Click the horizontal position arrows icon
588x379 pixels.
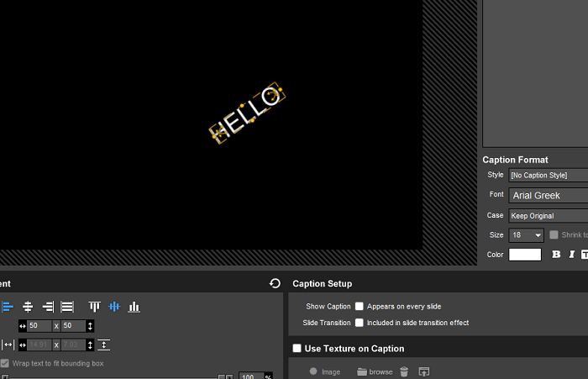coord(23,326)
